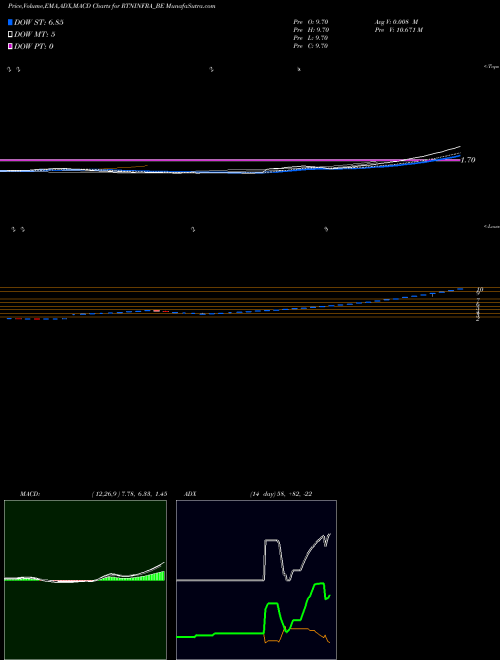Click the 'Avg V' volume value
Image resolution: width=500 pixels, height=660 pixels.
pos(398,21)
